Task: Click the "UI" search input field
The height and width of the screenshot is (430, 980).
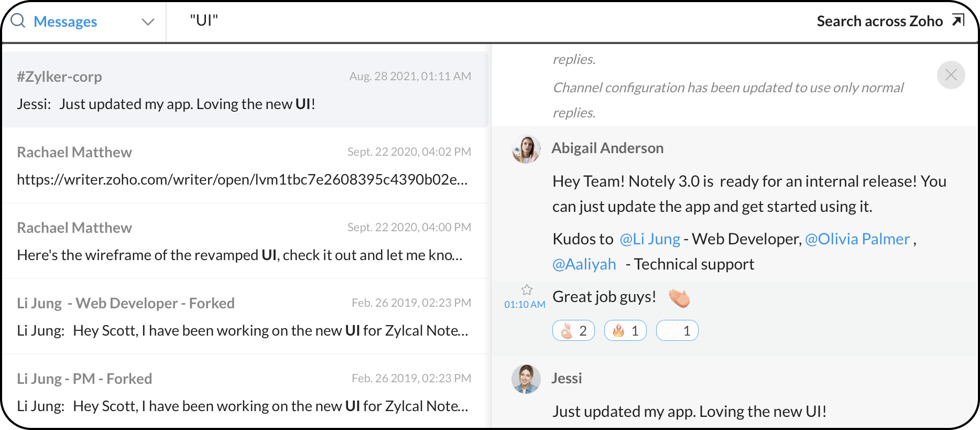Action: click(472, 21)
